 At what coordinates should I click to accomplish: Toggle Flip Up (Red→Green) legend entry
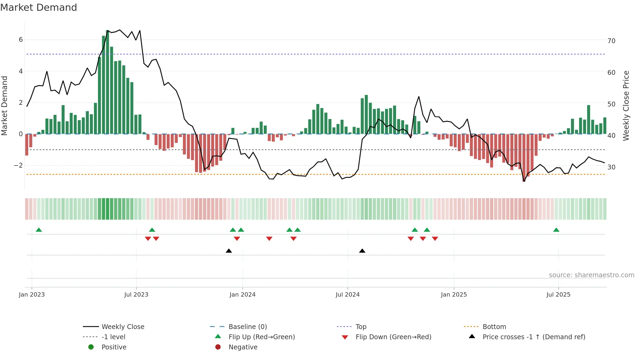[255, 337]
